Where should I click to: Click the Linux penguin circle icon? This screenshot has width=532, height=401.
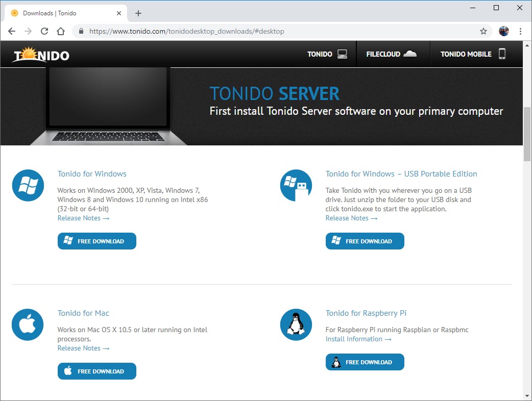pyautogui.click(x=296, y=325)
